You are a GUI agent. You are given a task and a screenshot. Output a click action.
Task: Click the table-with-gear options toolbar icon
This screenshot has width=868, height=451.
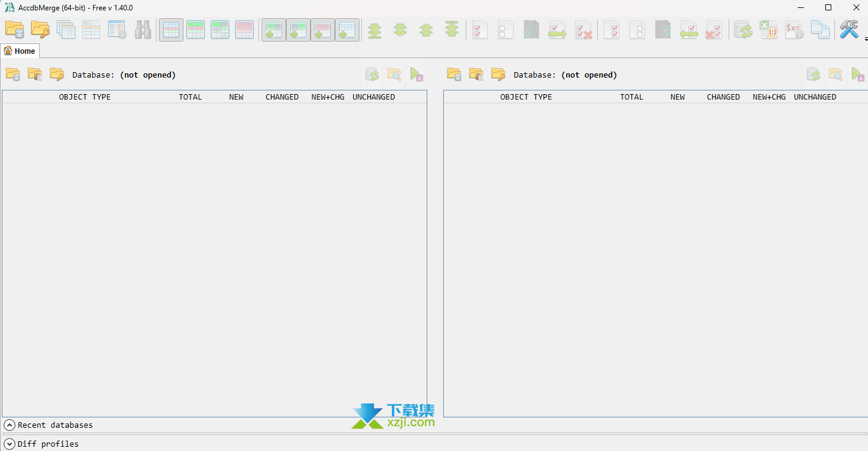click(x=117, y=29)
